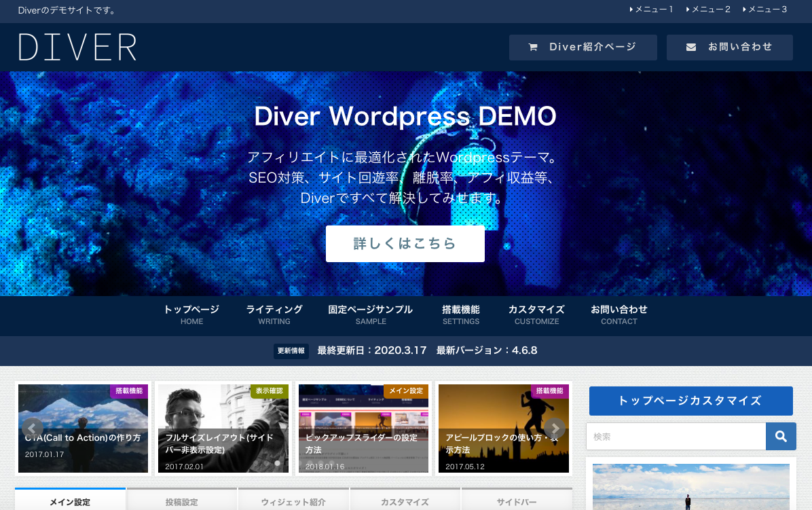
Task: Select the メイン設定 tab
Action: [70, 500]
